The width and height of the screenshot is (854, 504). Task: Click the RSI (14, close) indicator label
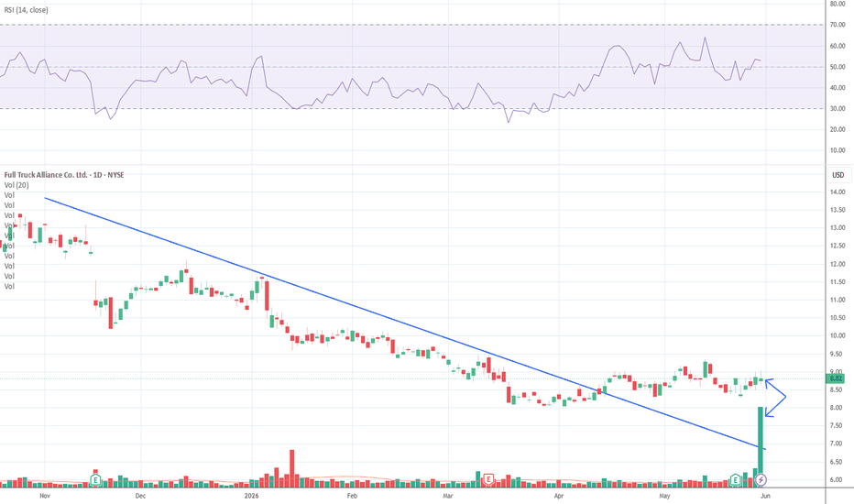point(27,10)
